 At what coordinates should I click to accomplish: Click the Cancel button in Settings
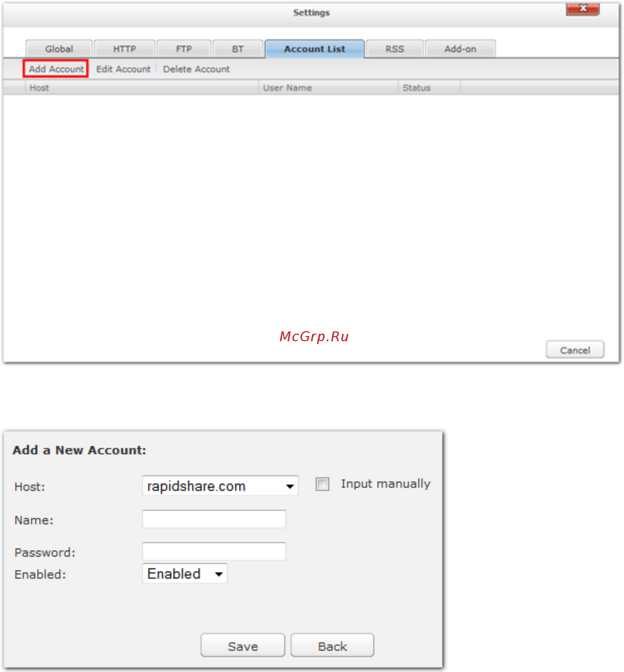[x=575, y=350]
